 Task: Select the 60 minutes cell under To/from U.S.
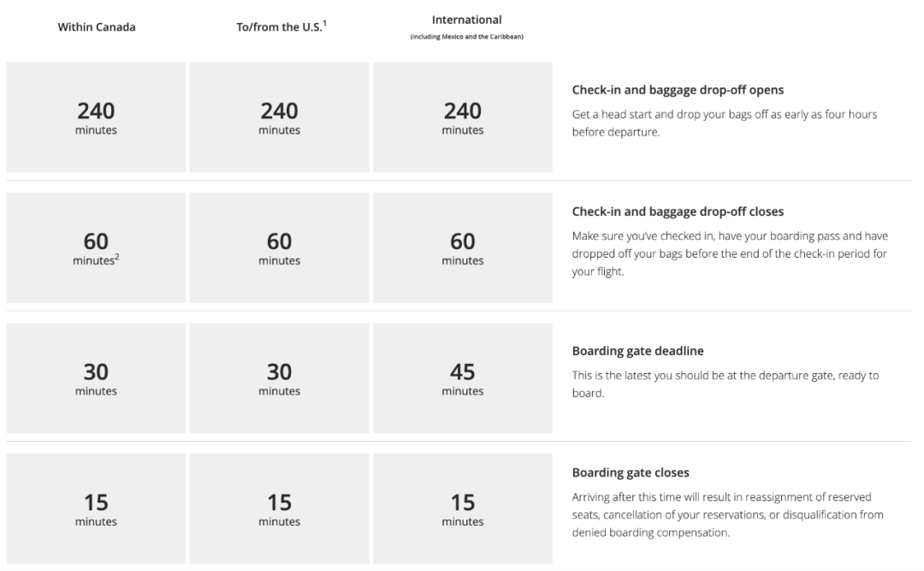279,247
